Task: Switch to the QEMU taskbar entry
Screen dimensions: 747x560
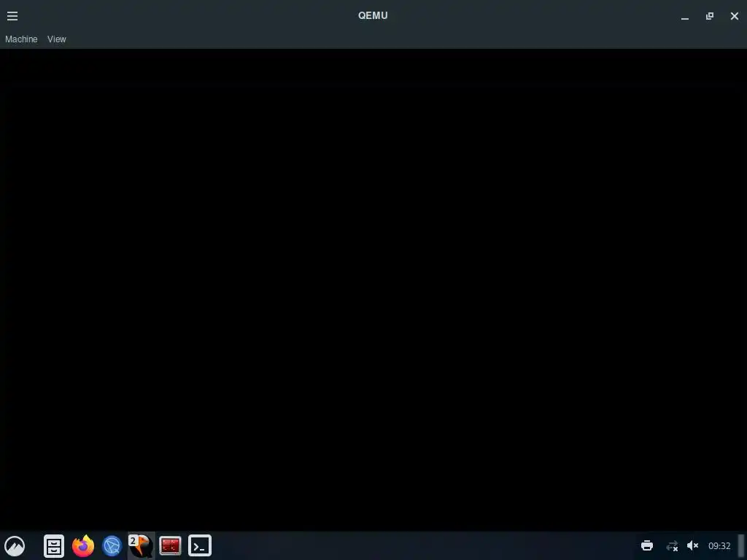Action: [x=142, y=545]
